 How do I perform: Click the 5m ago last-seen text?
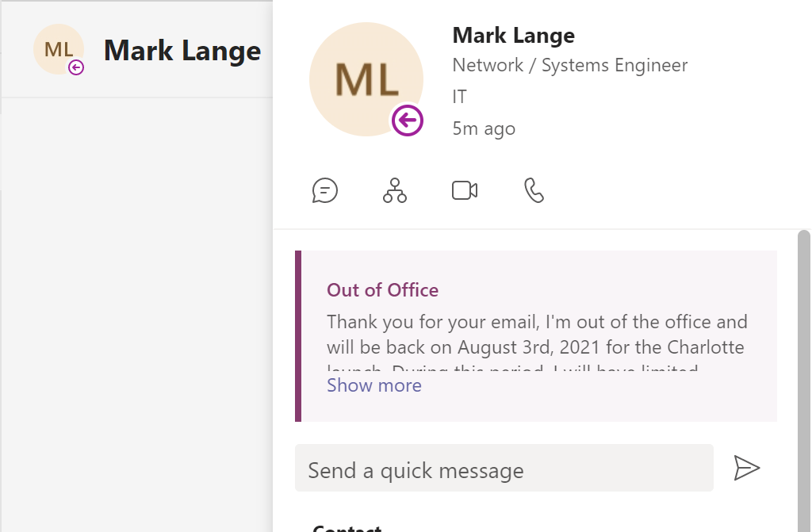click(484, 128)
